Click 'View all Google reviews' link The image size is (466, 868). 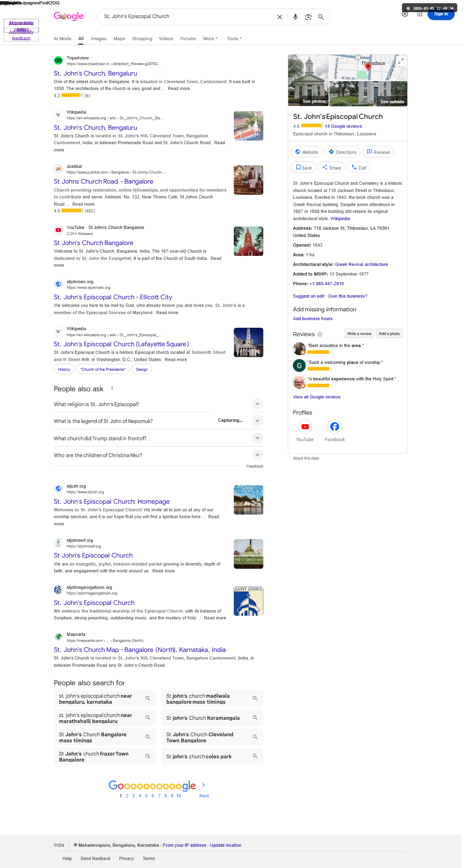[317, 397]
